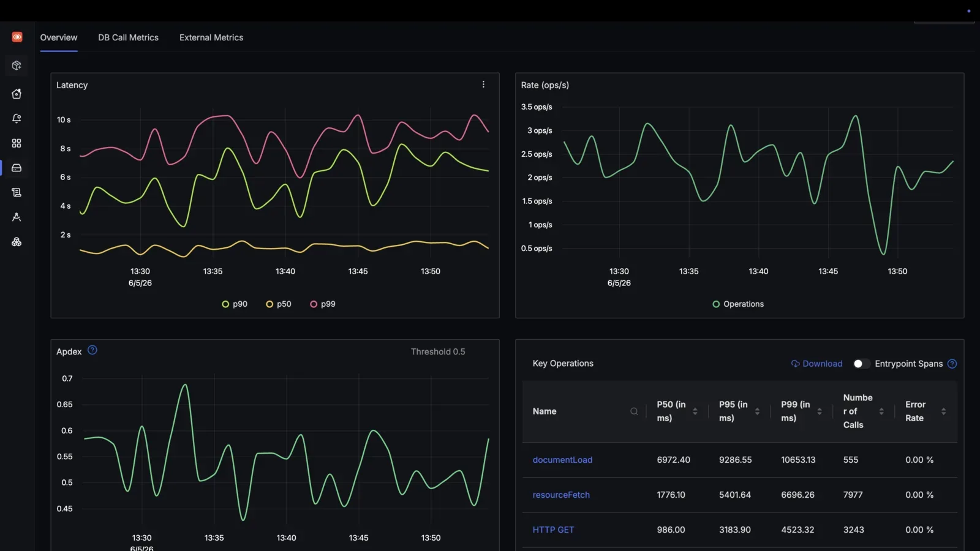Open the HTTP GET operation link
The height and width of the screenshot is (551, 980).
(553, 530)
